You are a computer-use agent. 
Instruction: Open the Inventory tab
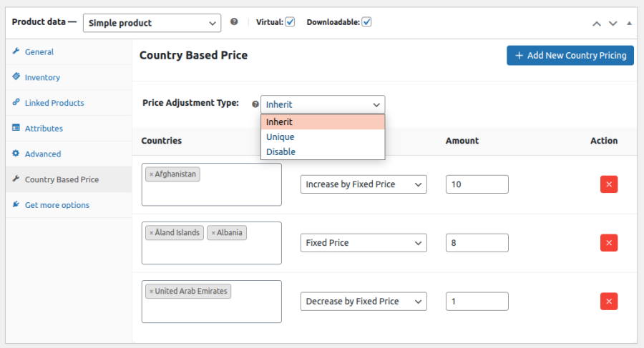(x=42, y=77)
